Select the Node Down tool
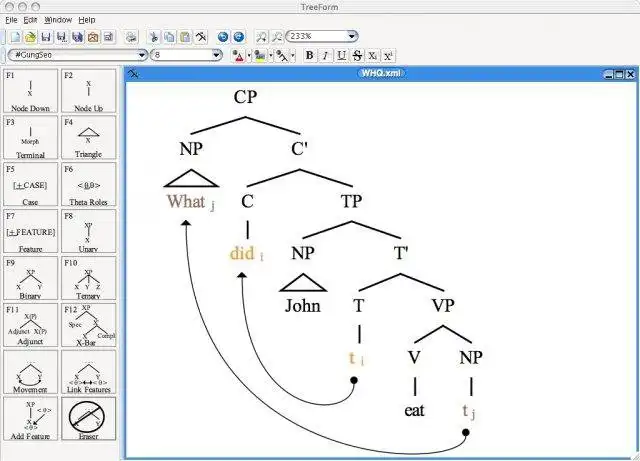The height and width of the screenshot is (461, 640). pos(31,91)
